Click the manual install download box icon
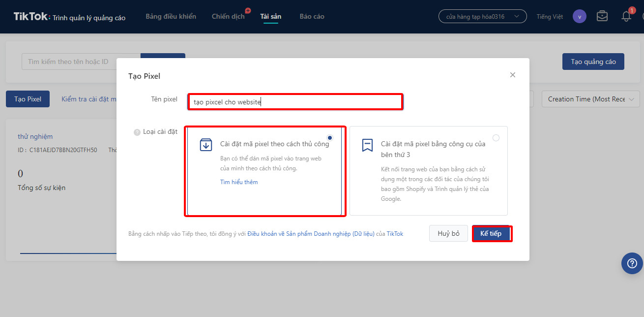This screenshot has height=317, width=644. 205,145
